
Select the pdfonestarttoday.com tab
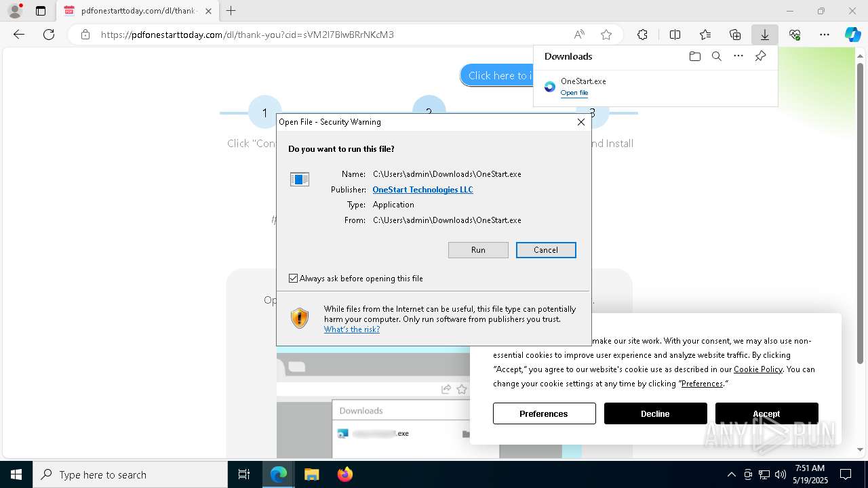(x=138, y=11)
